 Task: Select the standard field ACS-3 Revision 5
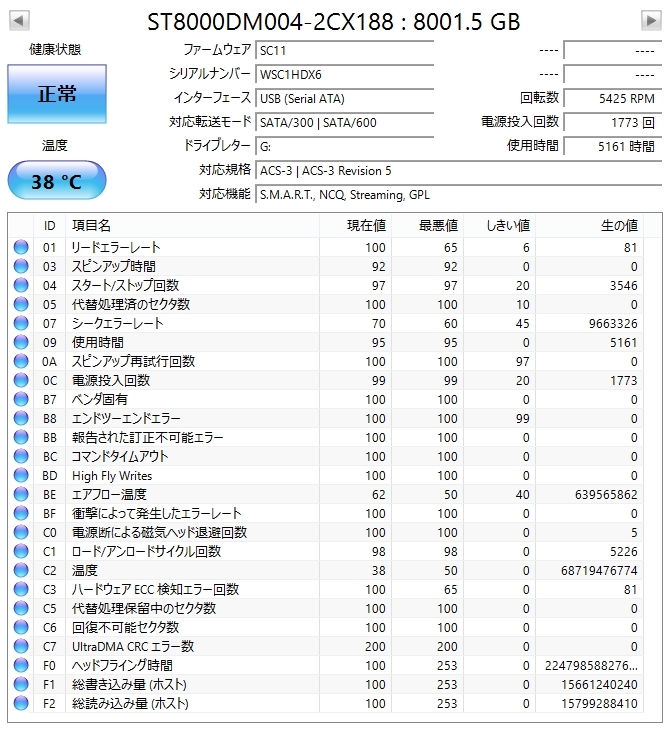coord(459,171)
